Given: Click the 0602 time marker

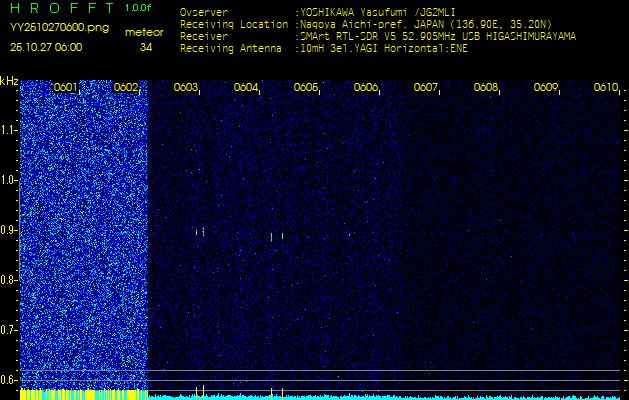Looking at the screenshot, I should [126, 87].
